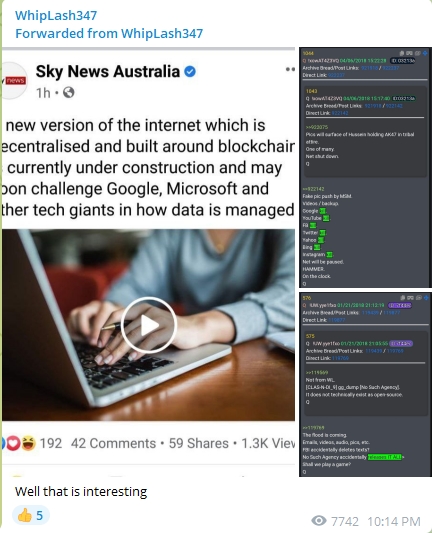Viewport: 432px width, 533px height.
Task: Click the Well that is interesting caption
Action: [x=81, y=492]
